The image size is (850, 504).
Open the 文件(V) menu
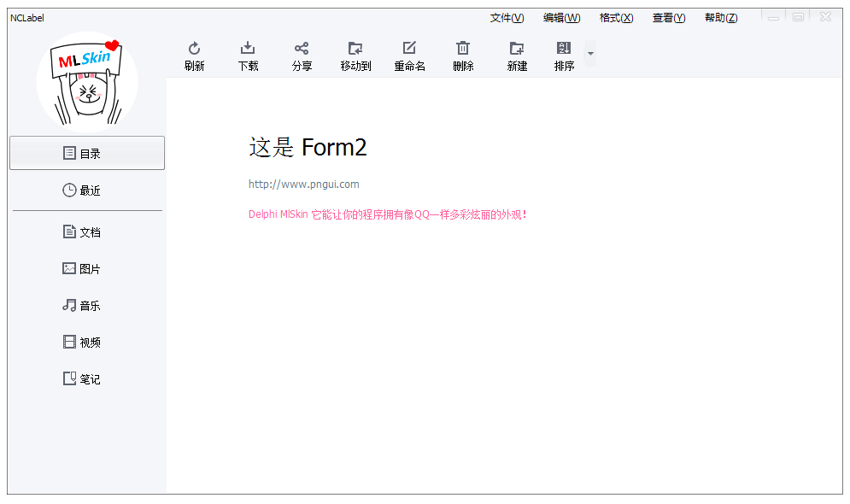click(507, 18)
